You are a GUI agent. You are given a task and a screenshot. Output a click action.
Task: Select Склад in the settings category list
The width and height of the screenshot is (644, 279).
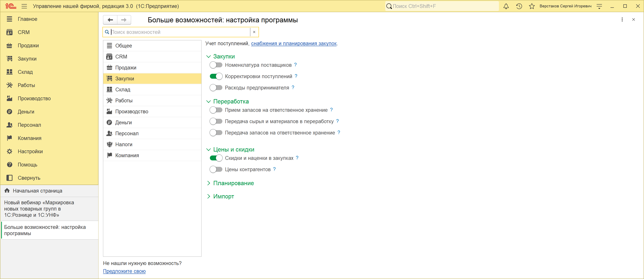pyautogui.click(x=152, y=90)
